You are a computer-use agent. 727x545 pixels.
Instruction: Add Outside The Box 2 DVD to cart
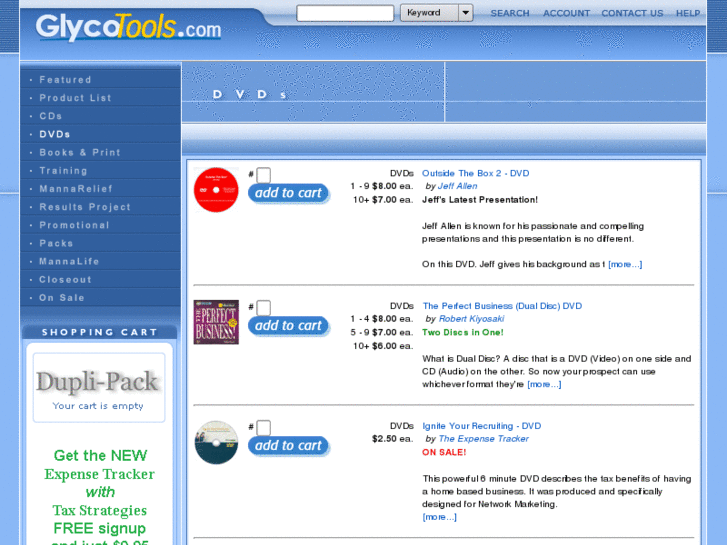(x=288, y=193)
